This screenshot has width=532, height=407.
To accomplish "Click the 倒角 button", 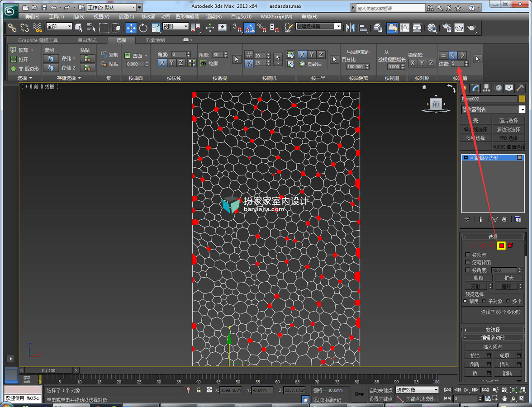I will 475,364.
